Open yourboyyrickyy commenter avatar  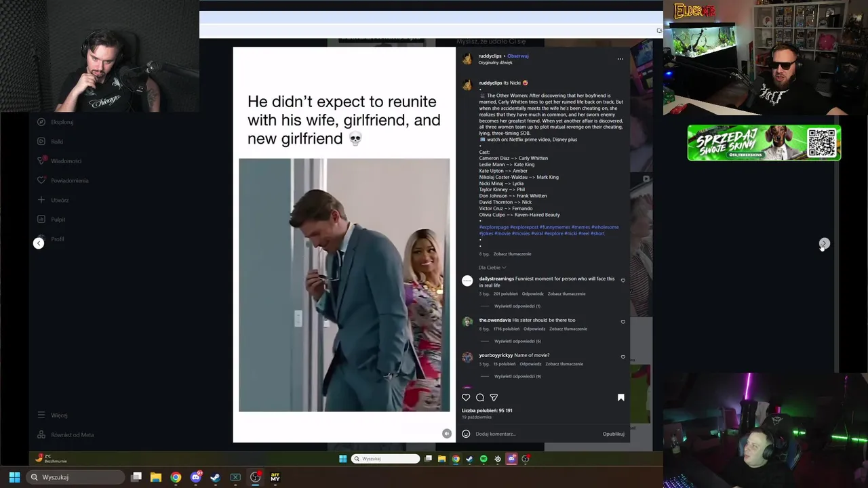tap(467, 357)
